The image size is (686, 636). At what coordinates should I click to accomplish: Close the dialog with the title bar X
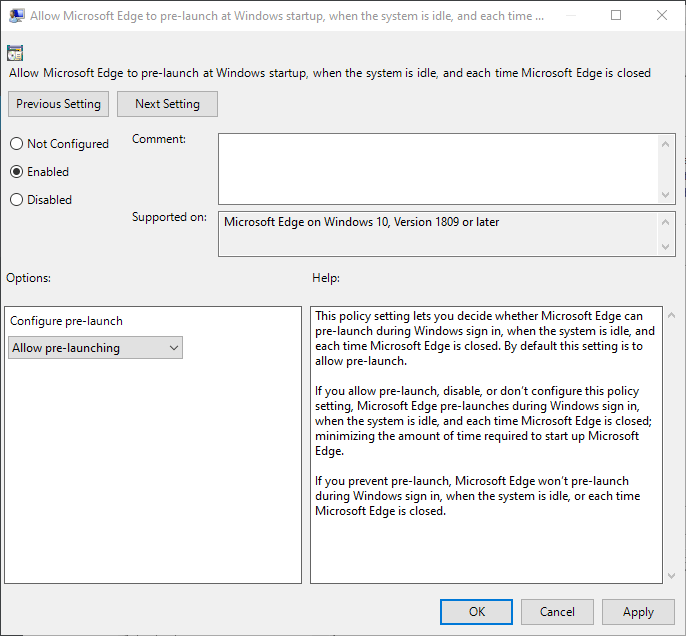coord(662,16)
